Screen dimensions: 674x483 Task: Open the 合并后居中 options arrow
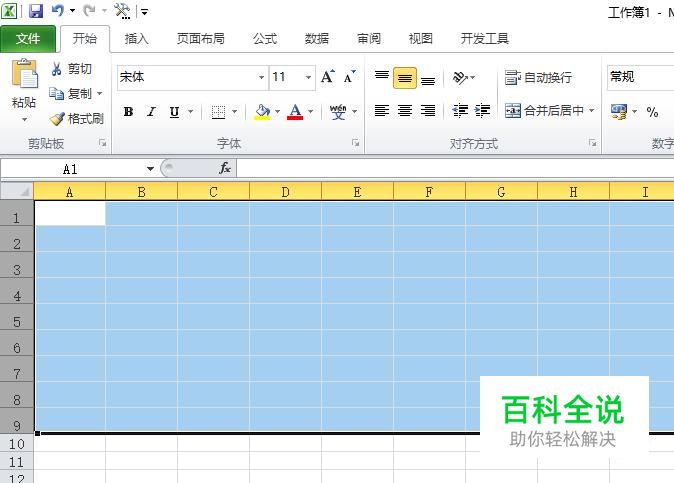[591, 111]
